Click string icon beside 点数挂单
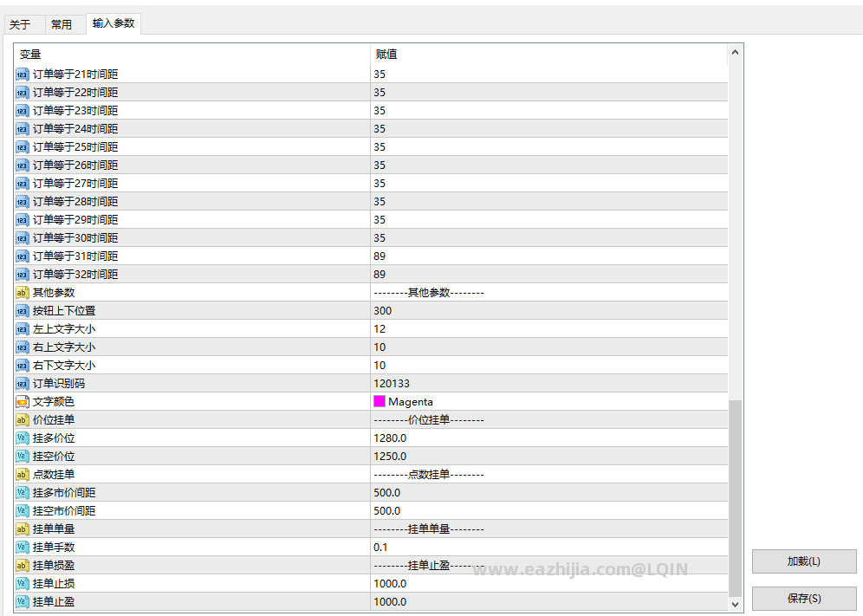Viewport: 863px width, 616px height. 22,474
